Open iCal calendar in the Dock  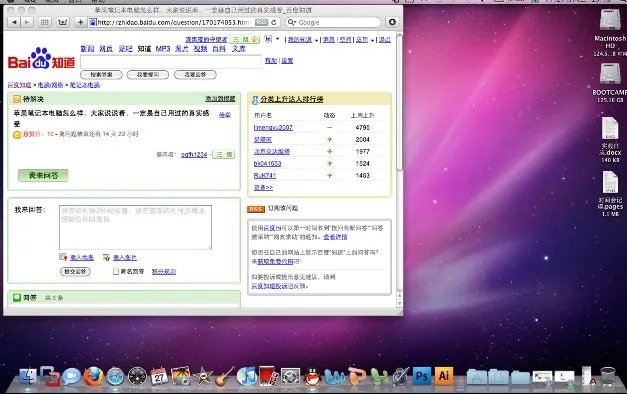click(159, 376)
